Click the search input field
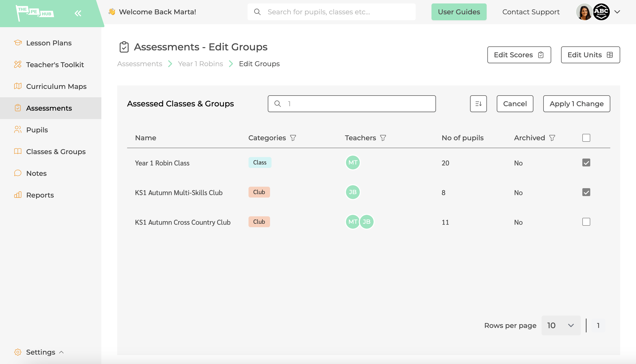Viewport: 636px width, 364px height. click(x=352, y=103)
